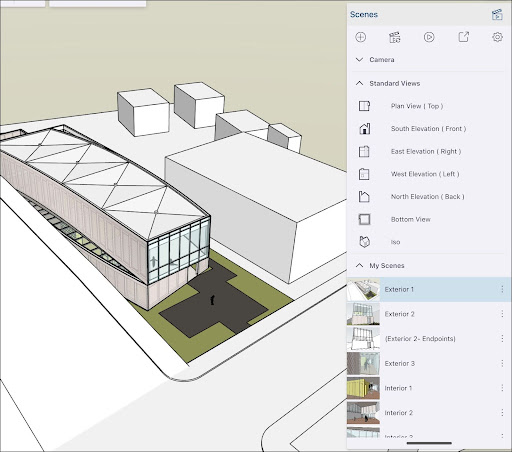Open the Interior 1 scene
Screen dimensions: 512x452
pyautogui.click(x=429, y=388)
